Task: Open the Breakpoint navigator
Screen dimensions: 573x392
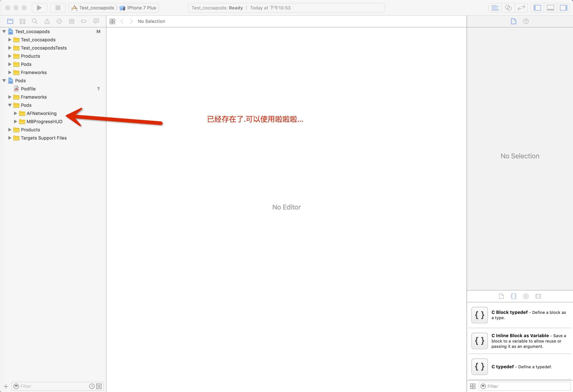Action: pyautogui.click(x=84, y=21)
